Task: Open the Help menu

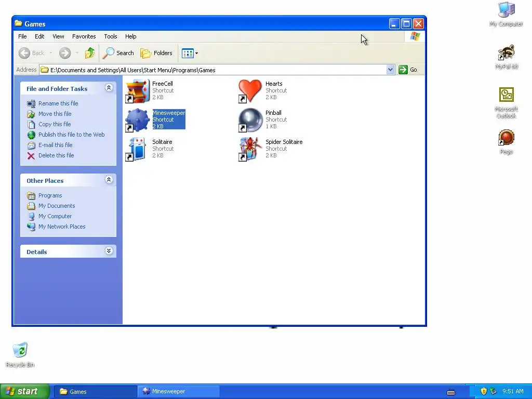Action: click(x=130, y=36)
